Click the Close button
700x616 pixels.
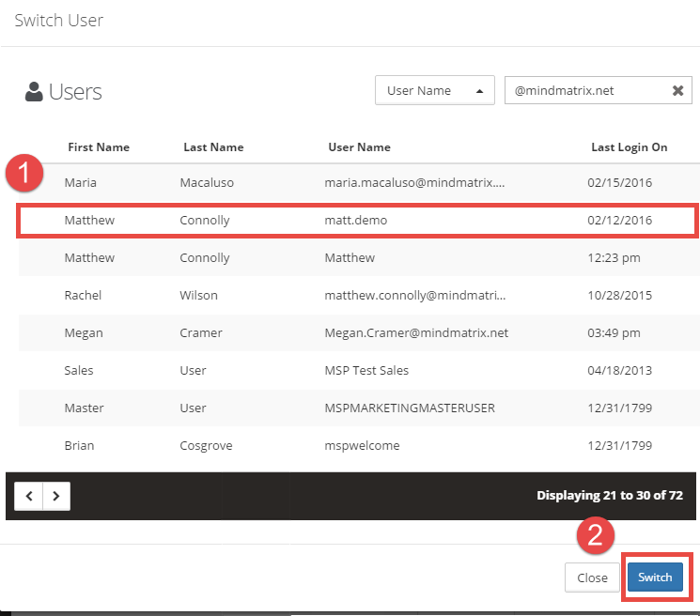pyautogui.click(x=592, y=577)
